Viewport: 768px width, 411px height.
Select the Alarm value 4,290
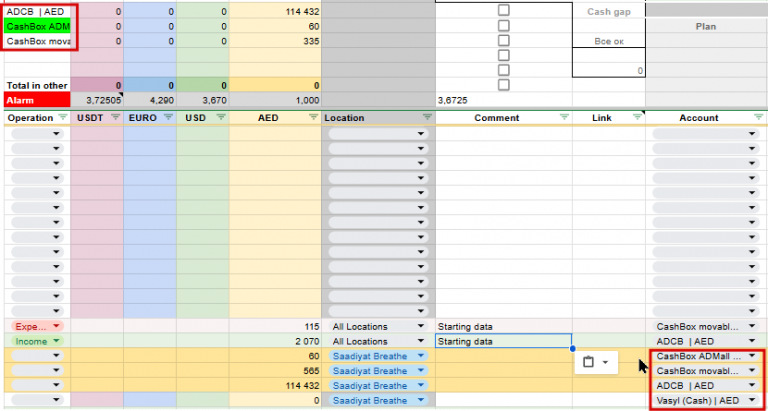click(150, 100)
